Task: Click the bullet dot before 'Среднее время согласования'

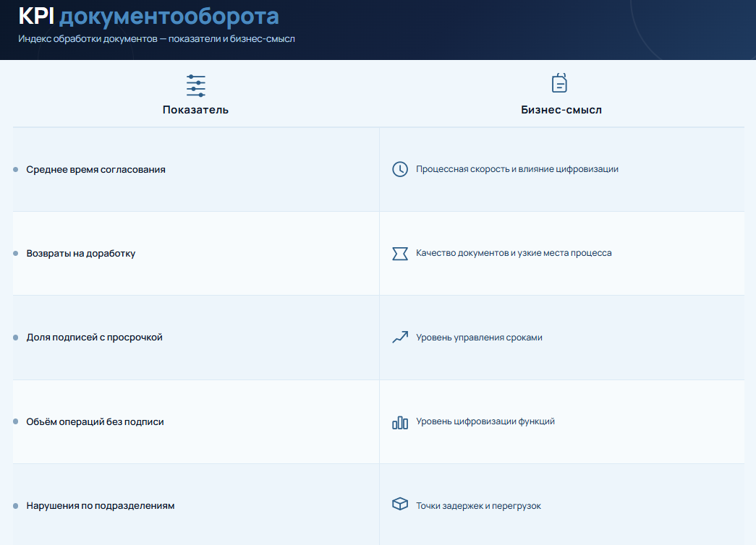Action: 15,170
